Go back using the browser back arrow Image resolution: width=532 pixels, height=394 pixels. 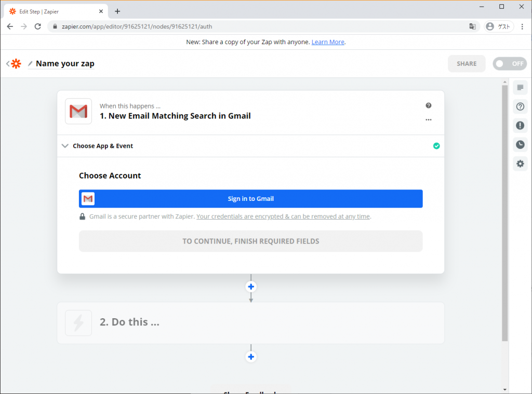click(x=10, y=26)
